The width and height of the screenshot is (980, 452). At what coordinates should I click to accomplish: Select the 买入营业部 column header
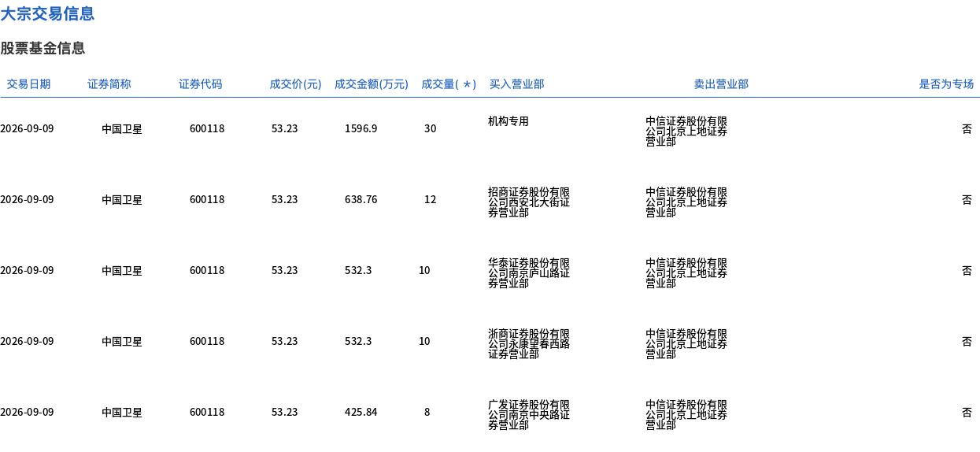tap(516, 84)
